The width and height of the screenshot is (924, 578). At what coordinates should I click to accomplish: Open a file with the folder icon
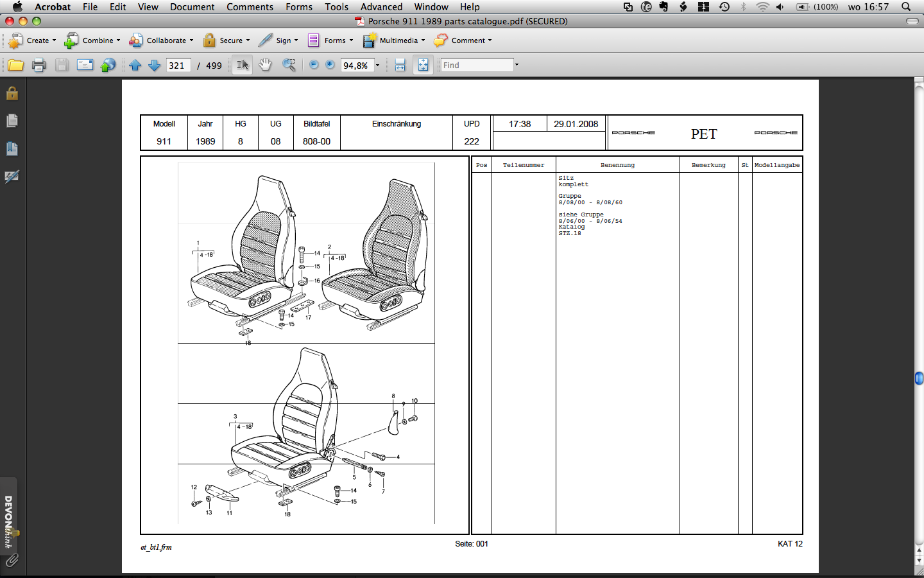(15, 65)
